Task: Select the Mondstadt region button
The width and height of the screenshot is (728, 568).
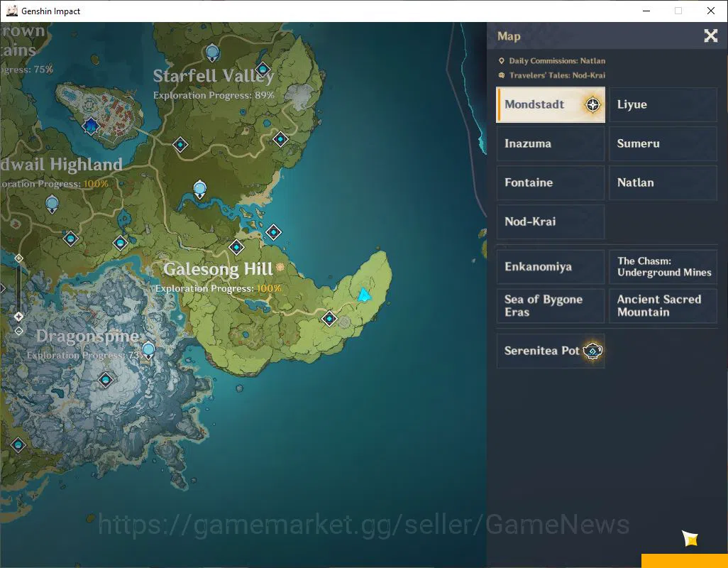Action: [x=551, y=104]
